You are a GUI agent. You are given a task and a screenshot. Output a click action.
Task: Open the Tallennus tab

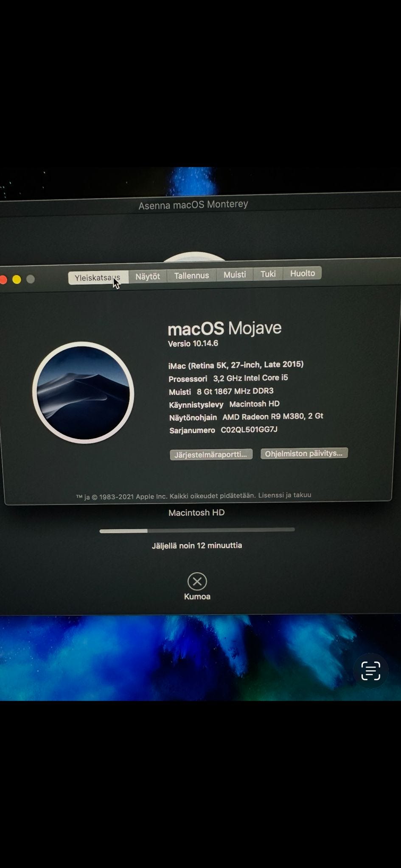[191, 275]
